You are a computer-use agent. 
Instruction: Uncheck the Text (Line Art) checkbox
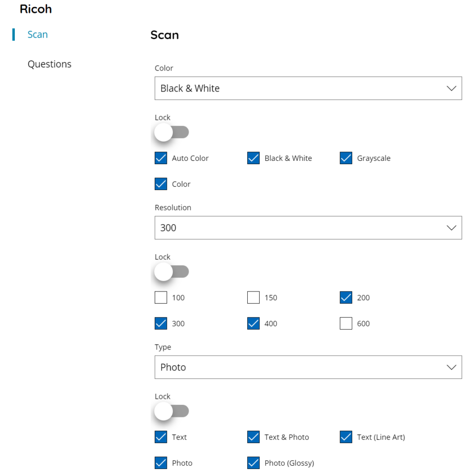pos(346,437)
